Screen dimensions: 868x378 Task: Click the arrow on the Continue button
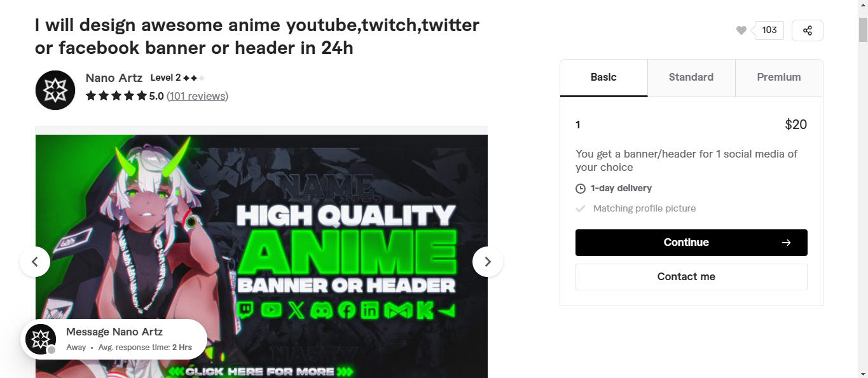coord(786,243)
